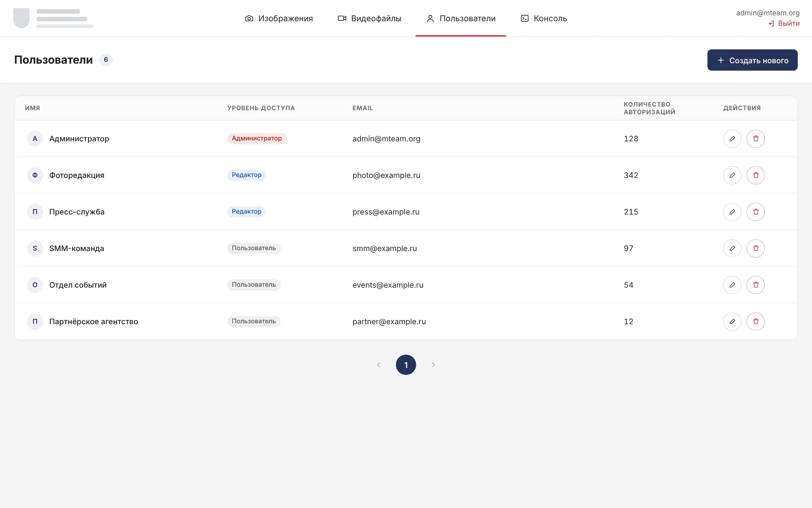Edit the Пресс-служба user

pos(732,212)
